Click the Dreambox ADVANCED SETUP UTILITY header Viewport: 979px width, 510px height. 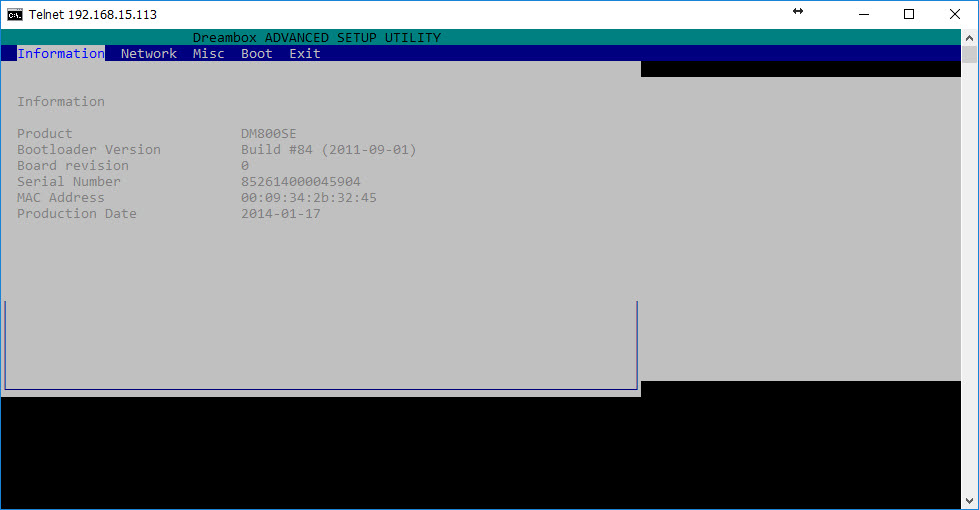click(x=317, y=37)
